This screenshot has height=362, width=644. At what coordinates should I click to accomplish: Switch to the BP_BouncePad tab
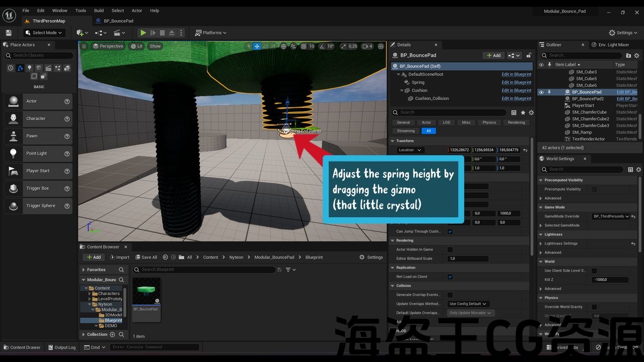[118, 21]
